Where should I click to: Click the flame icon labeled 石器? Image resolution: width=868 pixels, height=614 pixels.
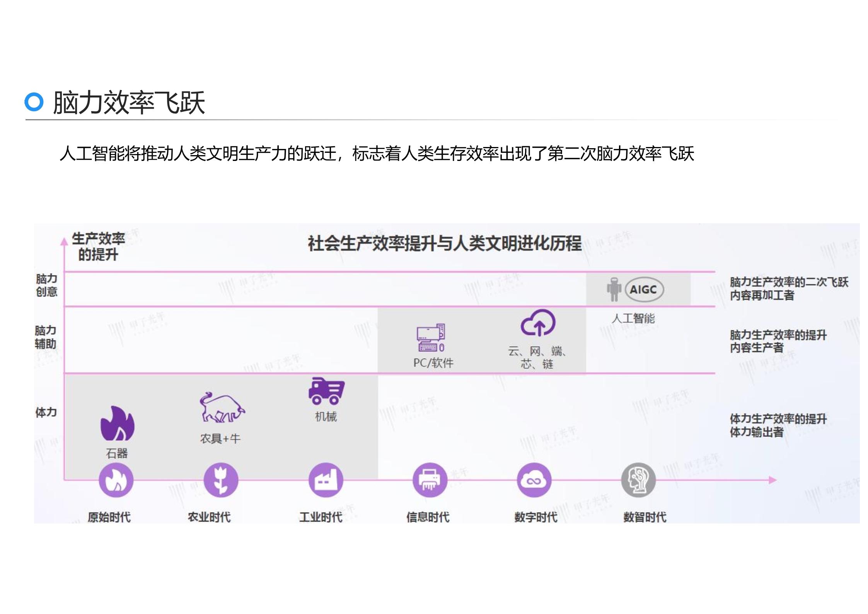pyautogui.click(x=116, y=422)
